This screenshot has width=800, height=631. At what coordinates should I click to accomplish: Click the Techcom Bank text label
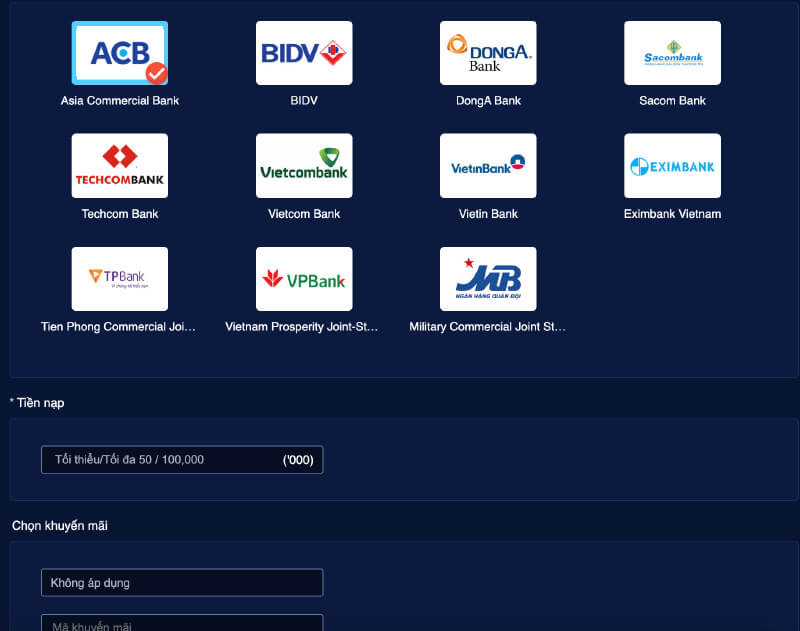(x=120, y=214)
